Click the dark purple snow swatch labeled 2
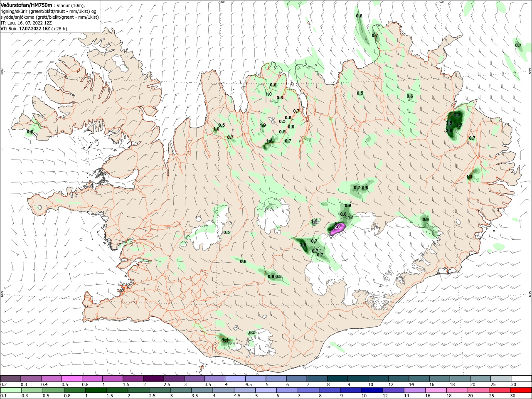Viewport: 532px width, 399px height. [153, 379]
